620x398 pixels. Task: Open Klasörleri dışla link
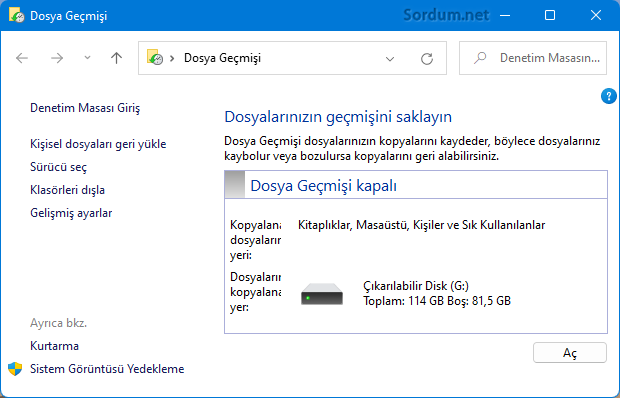point(68,190)
